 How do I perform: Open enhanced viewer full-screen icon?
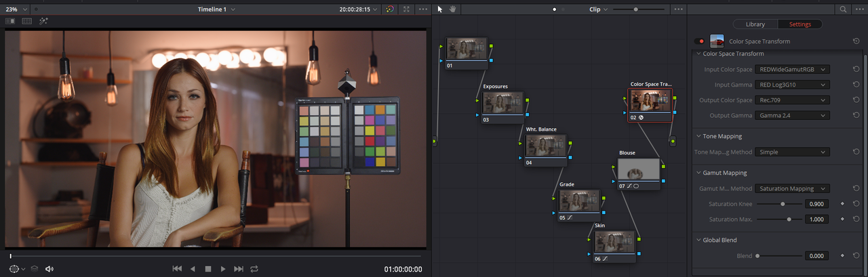pyautogui.click(x=406, y=9)
